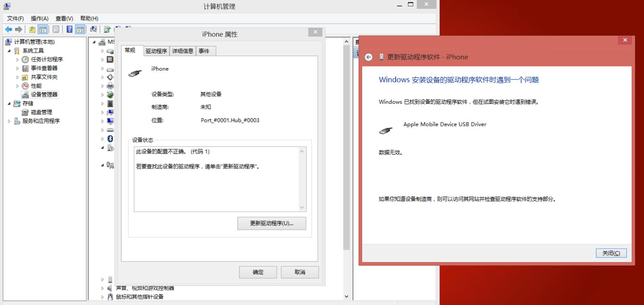Click the 存储 storage icon
Image resolution: width=644 pixels, height=305 pixels.
click(x=17, y=103)
